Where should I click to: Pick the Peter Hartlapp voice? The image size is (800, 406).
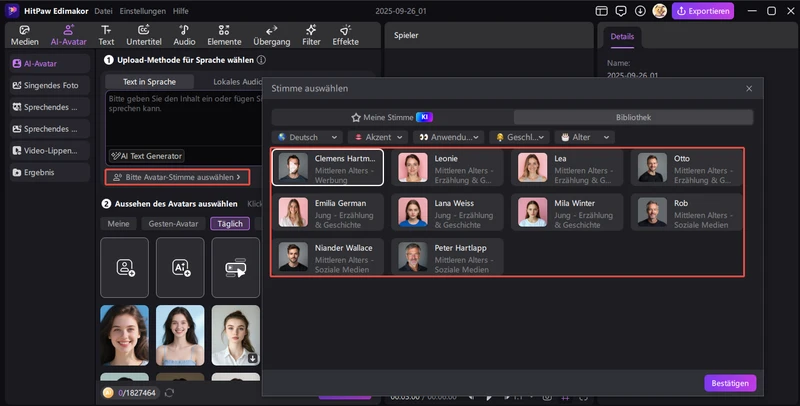click(446, 256)
